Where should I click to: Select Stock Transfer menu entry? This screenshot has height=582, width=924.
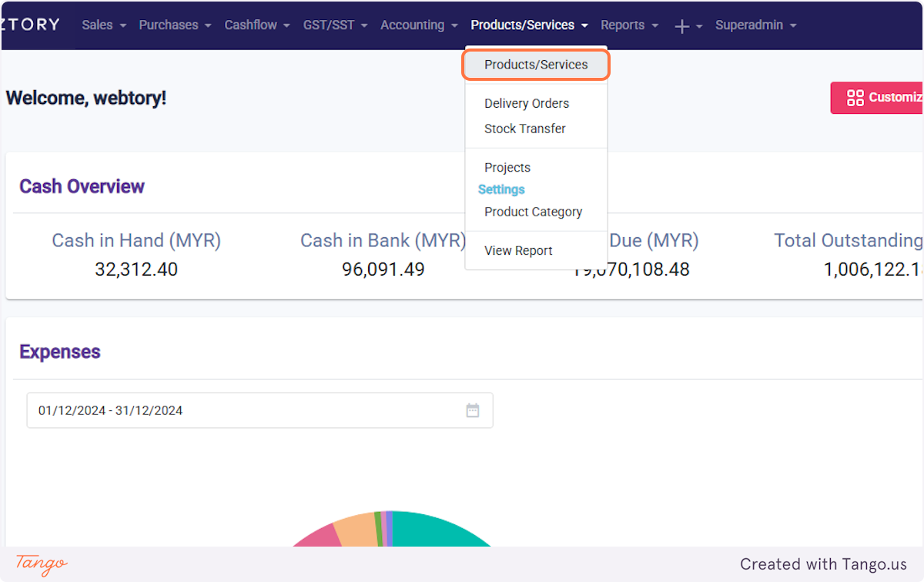point(525,129)
